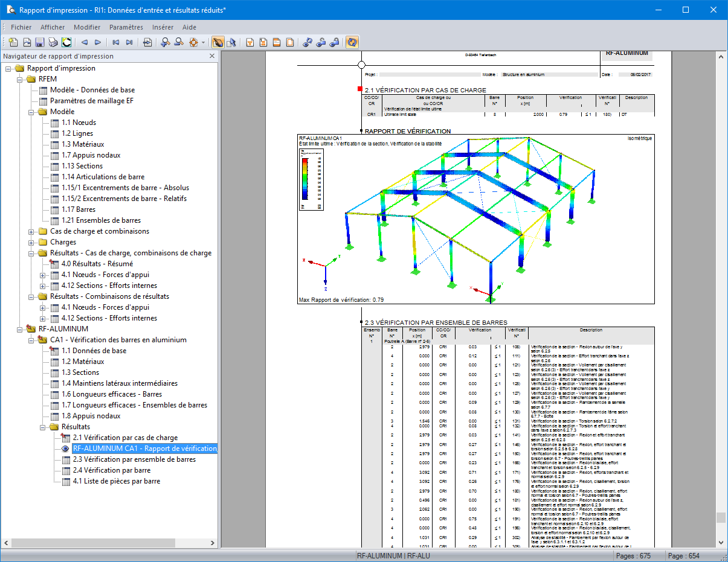The height and width of the screenshot is (562, 728).
Task: Select 1.3 Matériaux under Modèle
Action: point(83,144)
